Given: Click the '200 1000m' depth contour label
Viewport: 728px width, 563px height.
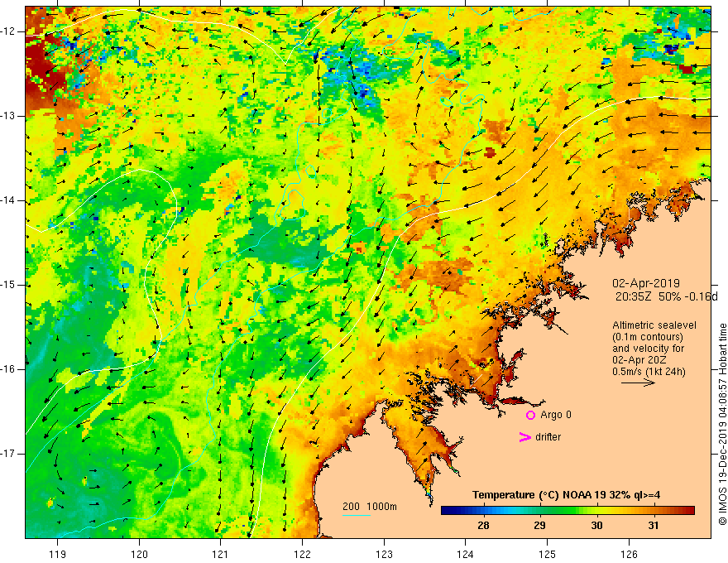Looking at the screenshot, I should coord(370,507).
